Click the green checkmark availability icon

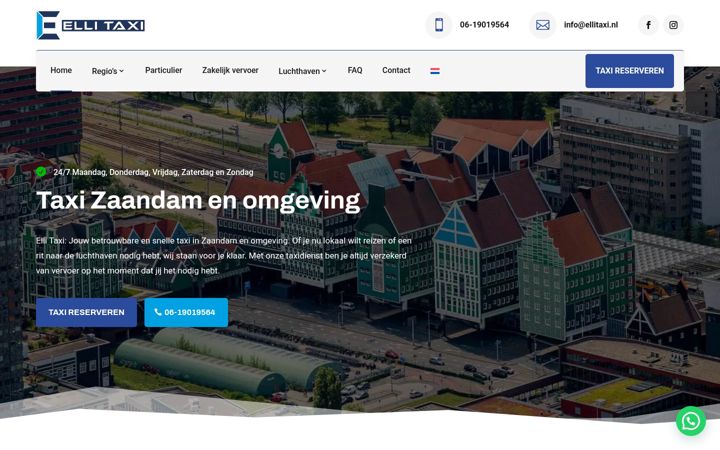click(x=41, y=172)
